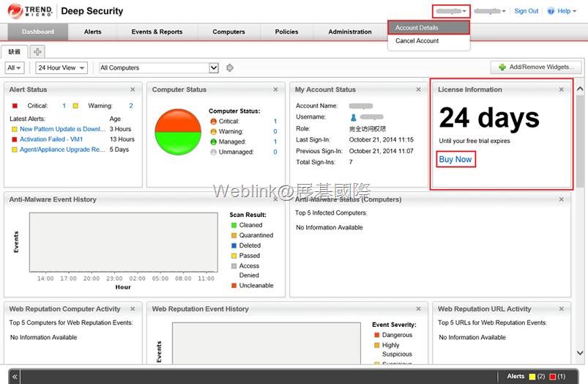
Task: Close the License Information widget
Action: click(561, 89)
